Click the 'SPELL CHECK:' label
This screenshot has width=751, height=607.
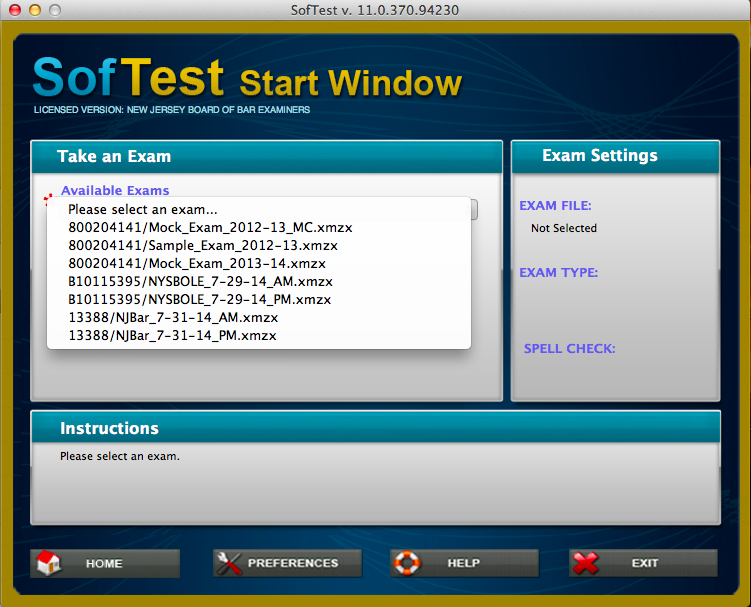pos(569,348)
